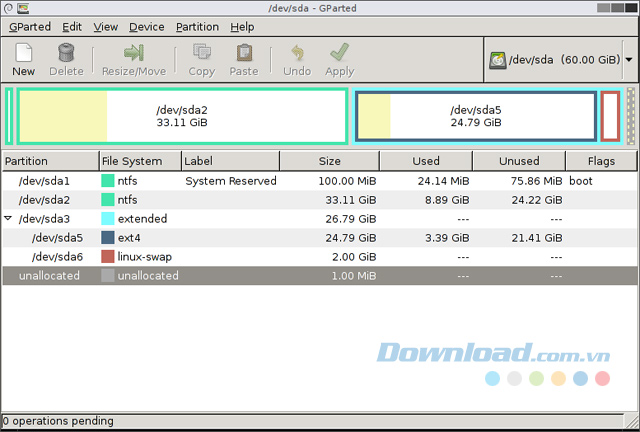Open the View menu
The height and width of the screenshot is (432, 640).
point(106,27)
